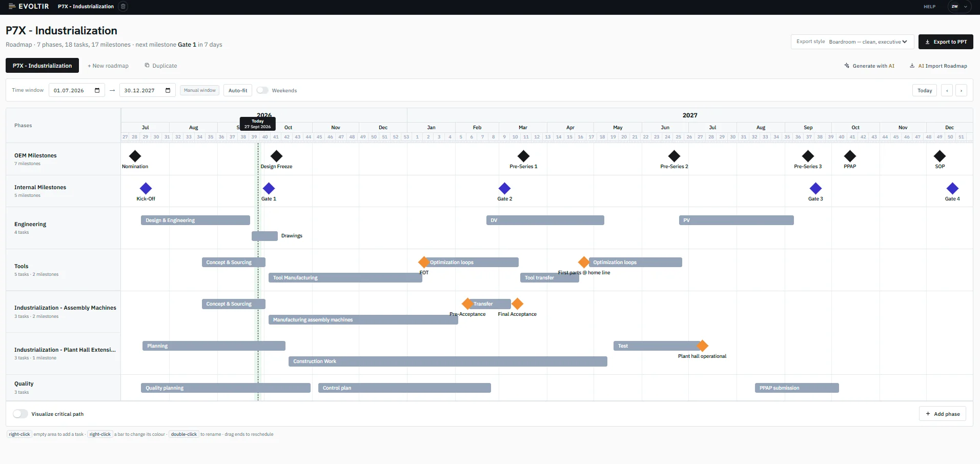Click the Tool Manufacturing task bar
This screenshot has height=464, width=980.
[345, 278]
